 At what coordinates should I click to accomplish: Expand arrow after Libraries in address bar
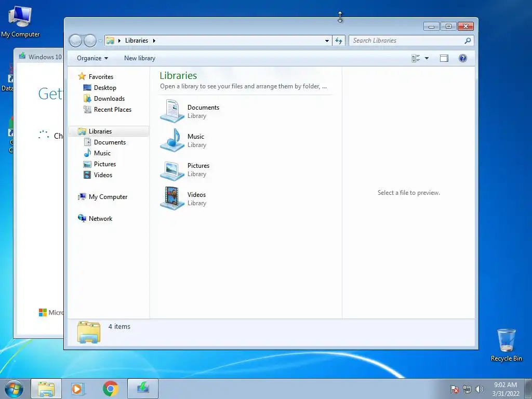pos(154,41)
